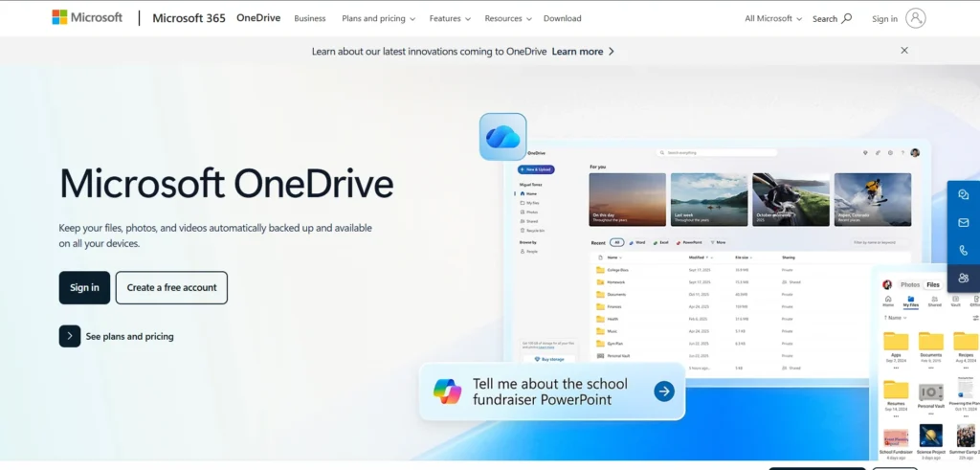Screen dimensions: 980x470
Task: Click the Buy storage button in the preview
Action: pos(549,359)
